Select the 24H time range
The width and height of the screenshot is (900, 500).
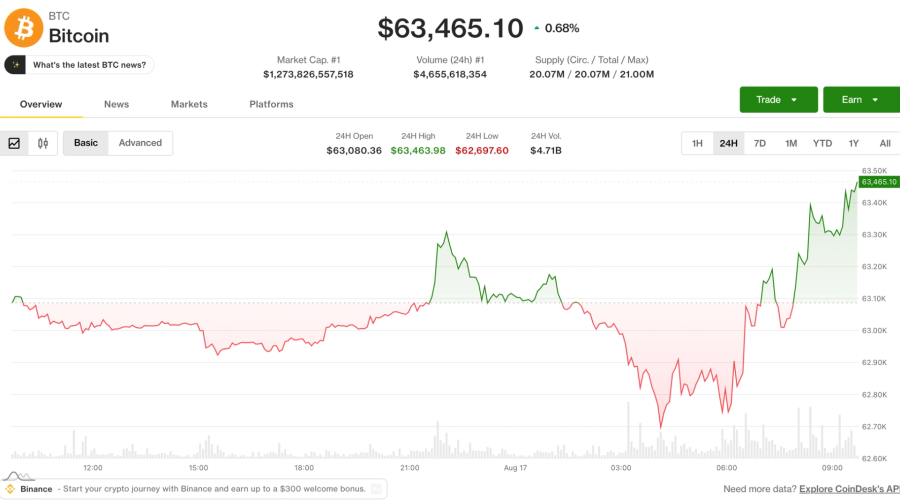728,144
